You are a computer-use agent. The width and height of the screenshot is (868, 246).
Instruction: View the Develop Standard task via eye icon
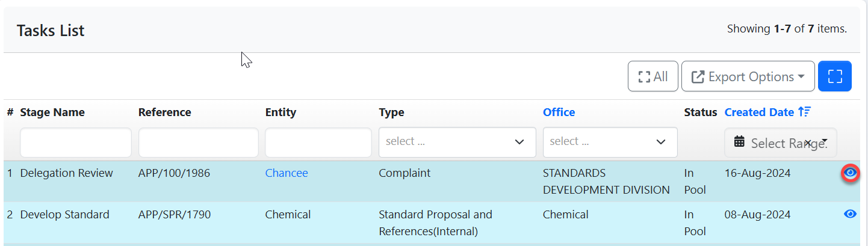click(850, 214)
